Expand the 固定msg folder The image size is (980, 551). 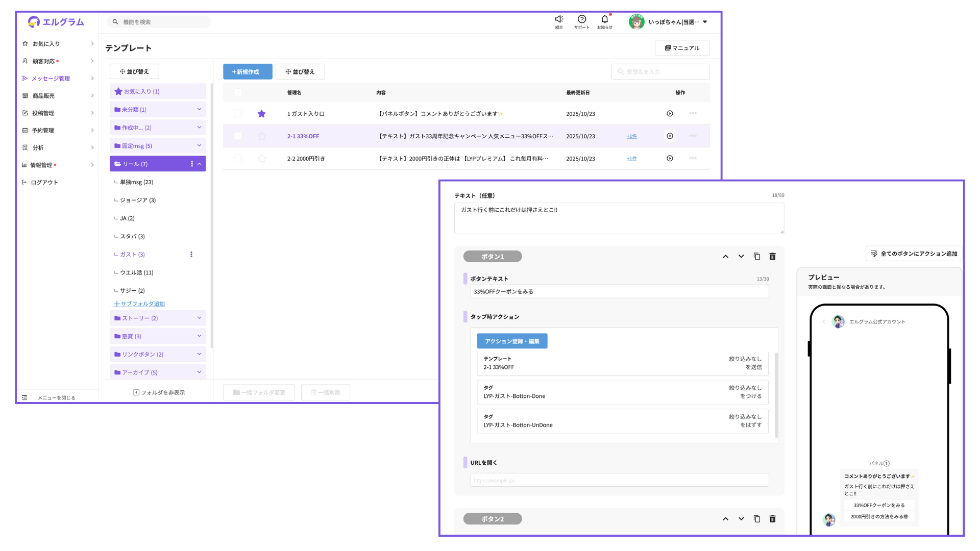pyautogui.click(x=199, y=146)
